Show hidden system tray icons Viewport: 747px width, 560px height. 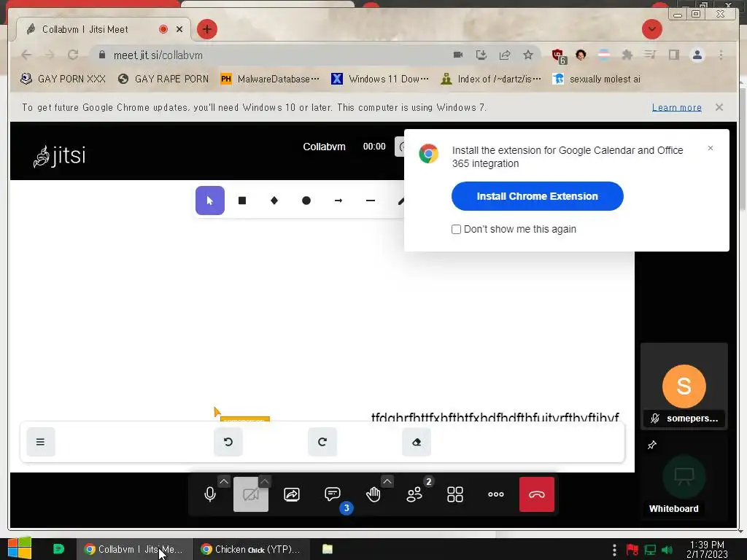tap(614, 550)
